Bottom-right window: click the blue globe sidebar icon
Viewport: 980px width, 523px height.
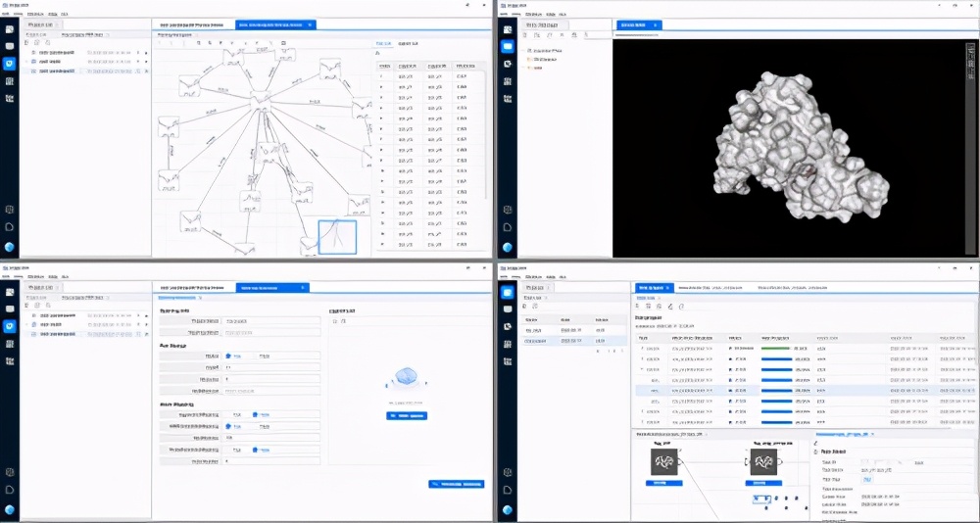[508, 509]
